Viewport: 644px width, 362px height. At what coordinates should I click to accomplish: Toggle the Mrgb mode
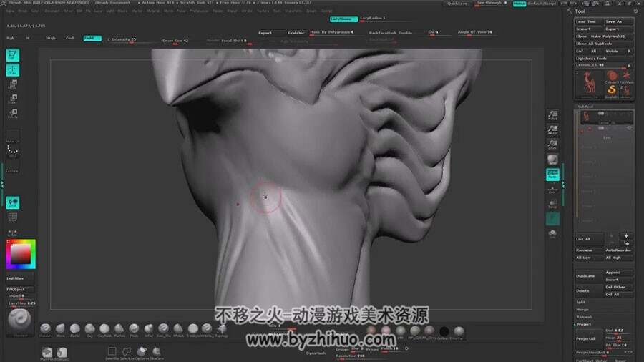51,38
